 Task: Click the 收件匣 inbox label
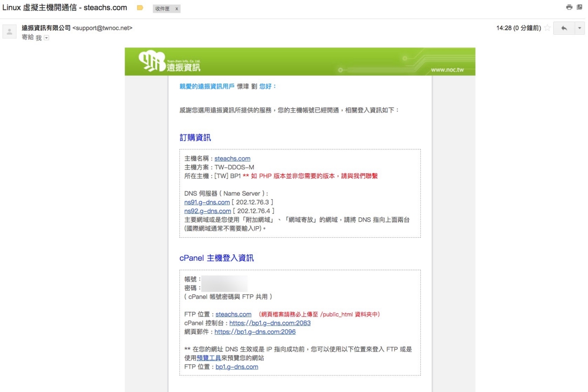162,9
